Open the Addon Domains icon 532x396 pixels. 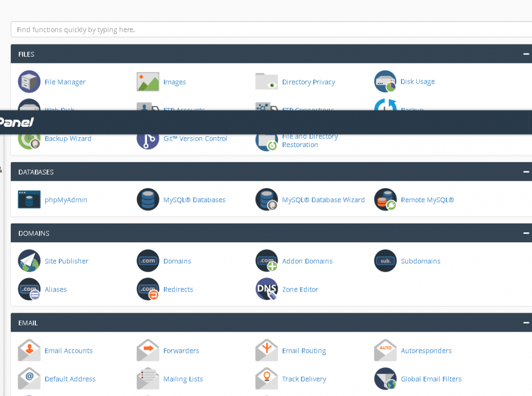point(267,260)
